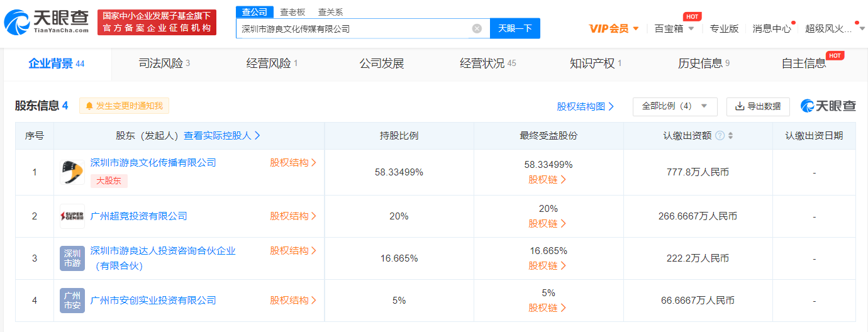The image size is (868, 332).
Task: Open the 经营风险 tab
Action: coord(272,64)
